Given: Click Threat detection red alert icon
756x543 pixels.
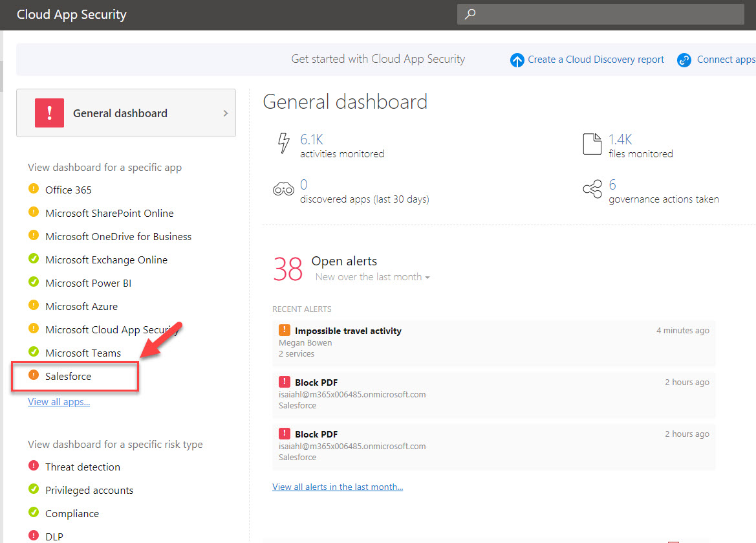Looking at the screenshot, I should (33, 465).
